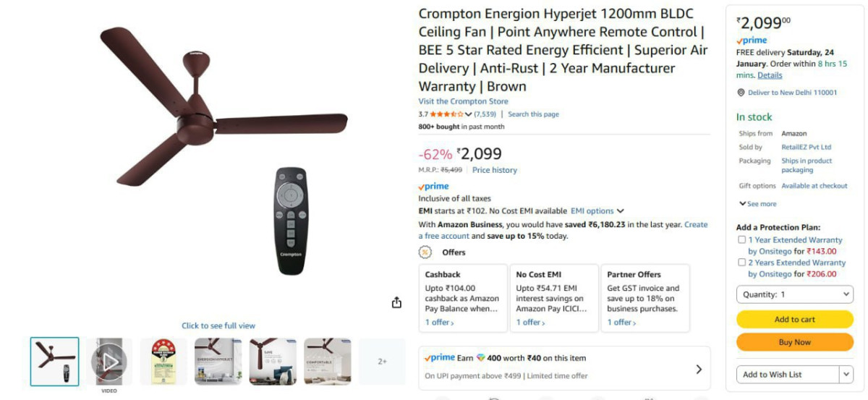Screen dimensions: 868x400
Task: Open Add to Wish List arrow menu
Action: click(x=846, y=374)
